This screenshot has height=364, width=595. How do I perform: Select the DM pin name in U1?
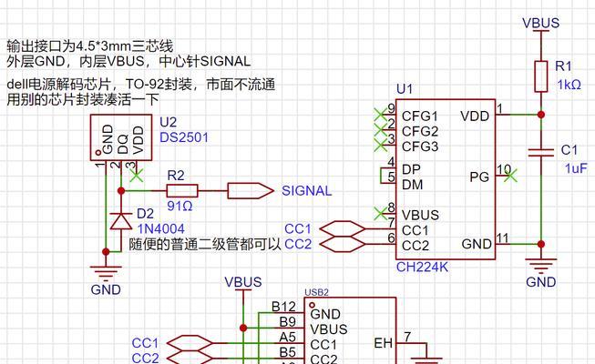pyautogui.click(x=412, y=185)
